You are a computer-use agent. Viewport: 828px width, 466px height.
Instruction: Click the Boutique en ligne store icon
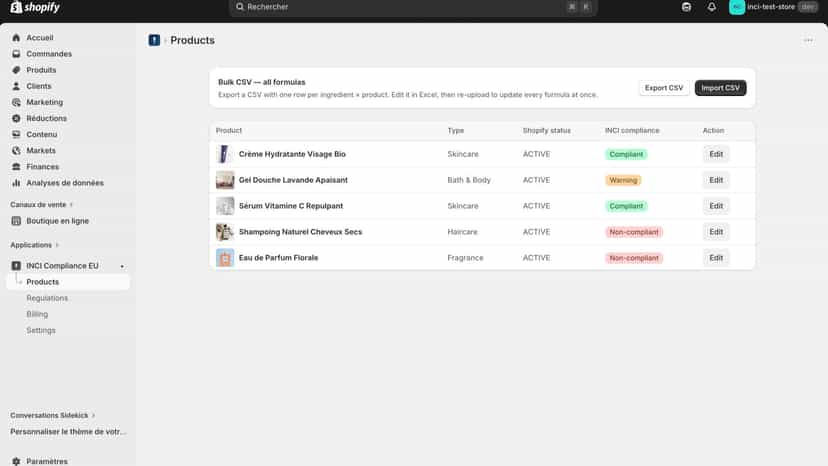click(x=16, y=221)
